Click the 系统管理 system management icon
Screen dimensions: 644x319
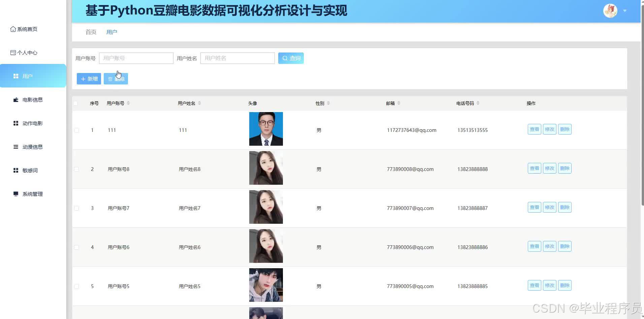tap(15, 194)
